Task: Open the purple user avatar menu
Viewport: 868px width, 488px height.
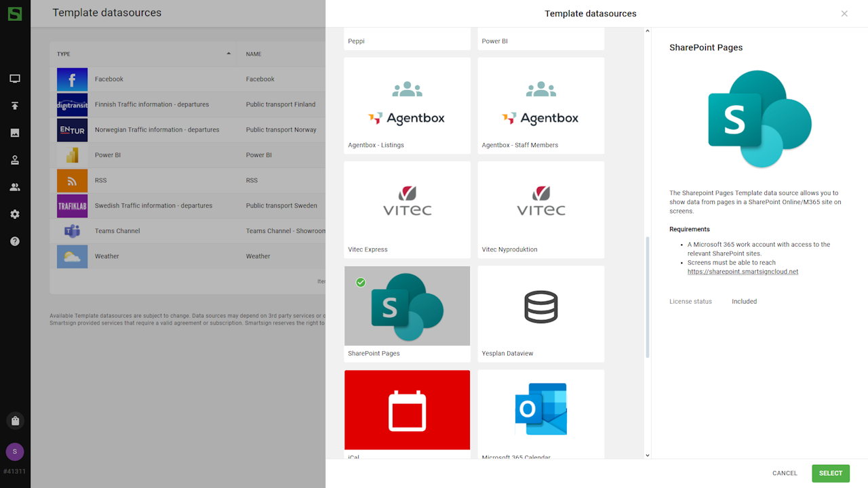Action: 15,452
